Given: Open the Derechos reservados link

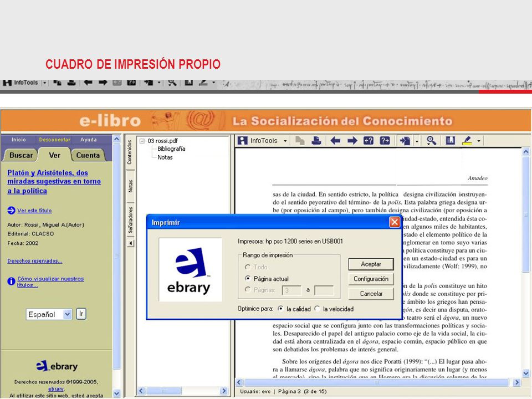Looking at the screenshot, I should coord(34,260).
